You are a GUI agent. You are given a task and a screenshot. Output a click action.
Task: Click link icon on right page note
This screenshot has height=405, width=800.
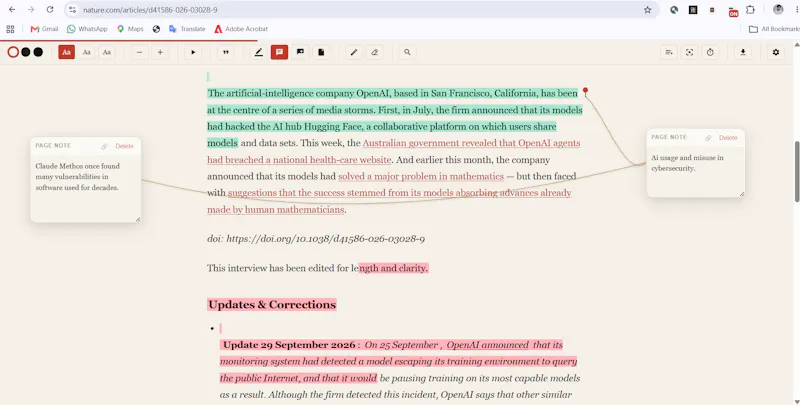coord(708,138)
